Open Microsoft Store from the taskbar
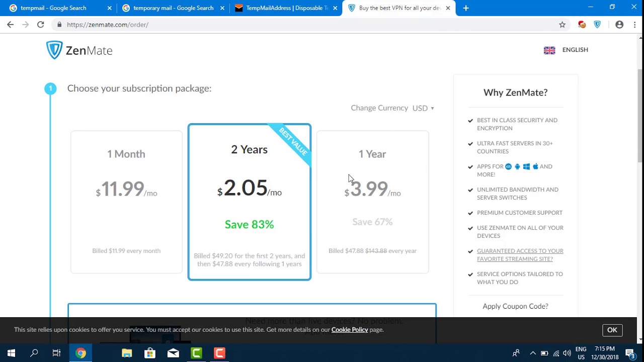Viewport: 644px width, 362px height. (150, 353)
